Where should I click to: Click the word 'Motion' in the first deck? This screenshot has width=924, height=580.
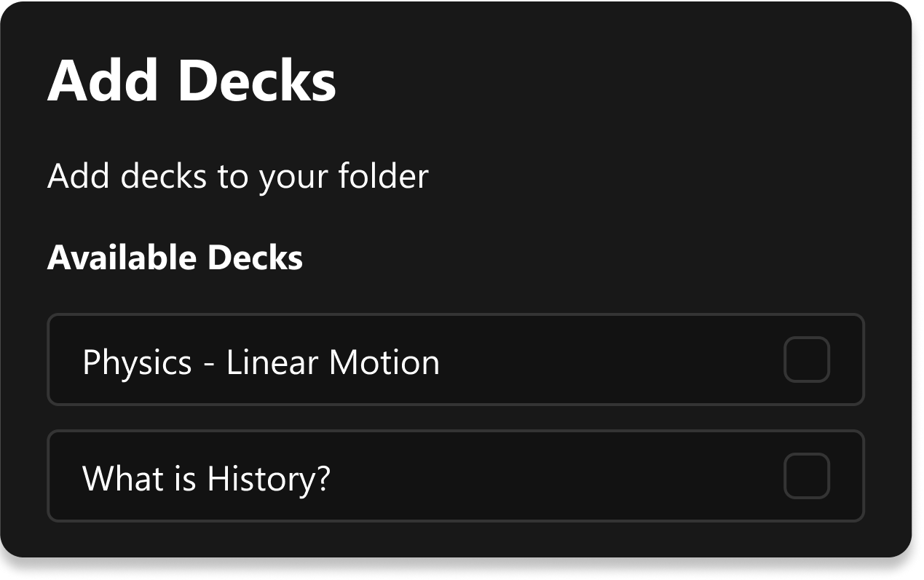click(384, 362)
